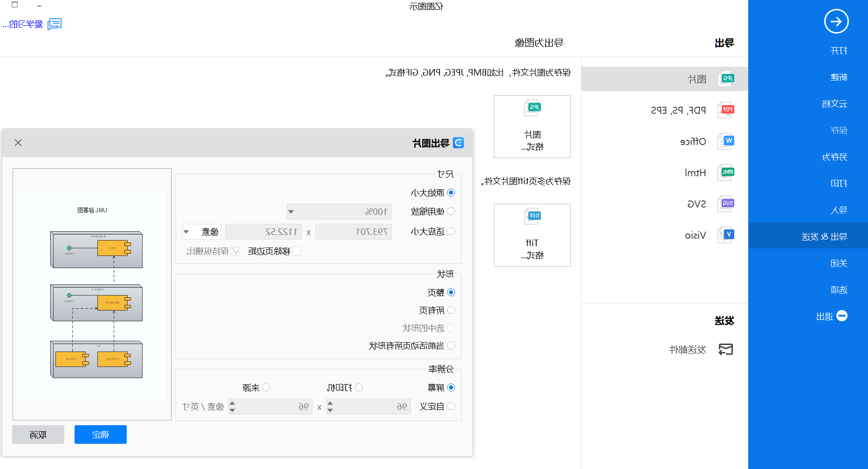Click the 图片格式... tile
The image size is (868, 469).
(532, 126)
